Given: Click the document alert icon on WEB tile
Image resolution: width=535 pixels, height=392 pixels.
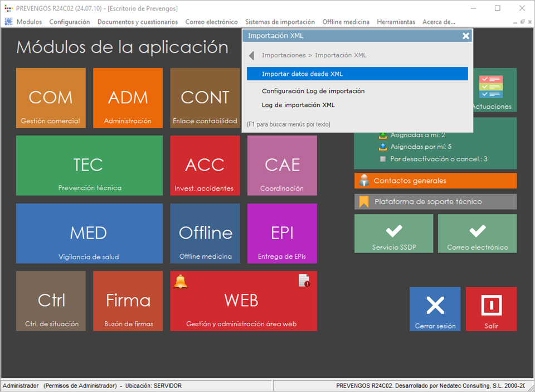Looking at the screenshot, I should (x=304, y=281).
